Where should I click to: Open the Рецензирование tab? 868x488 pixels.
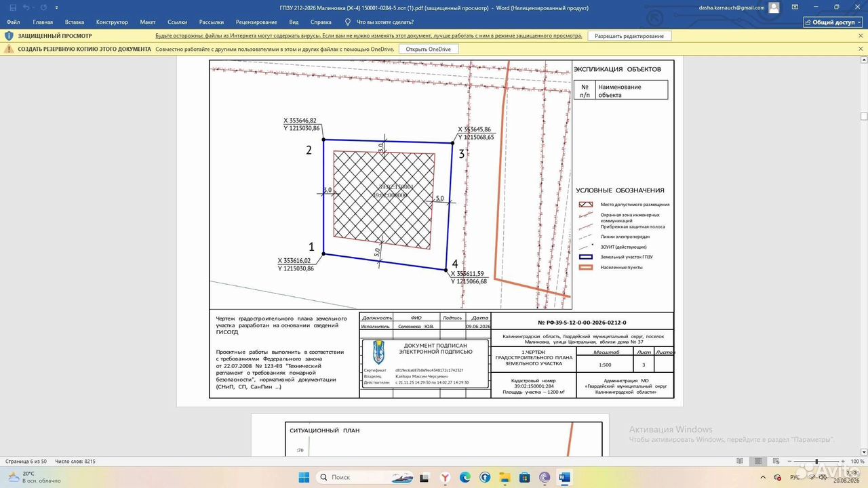(256, 22)
